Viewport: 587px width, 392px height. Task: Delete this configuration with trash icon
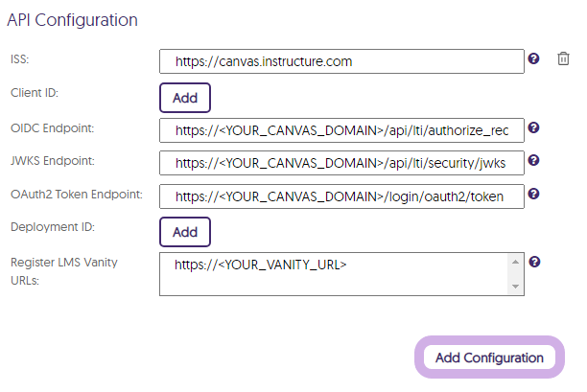[x=563, y=58]
